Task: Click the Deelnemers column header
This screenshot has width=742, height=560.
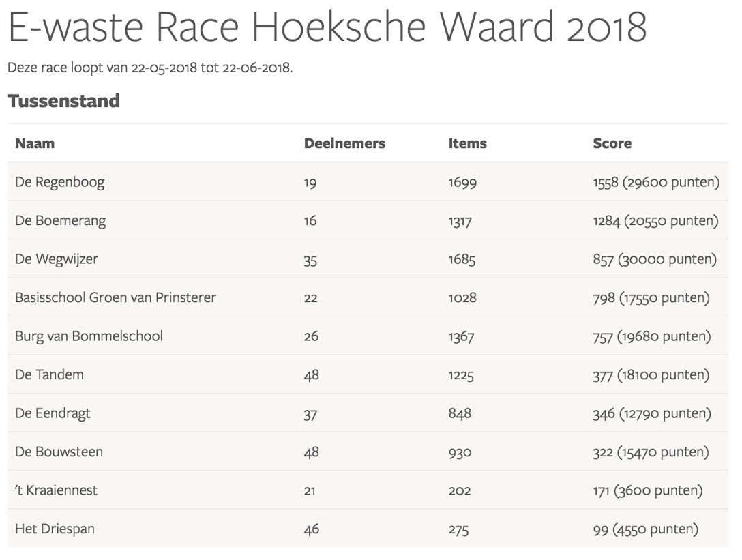Action: click(344, 143)
